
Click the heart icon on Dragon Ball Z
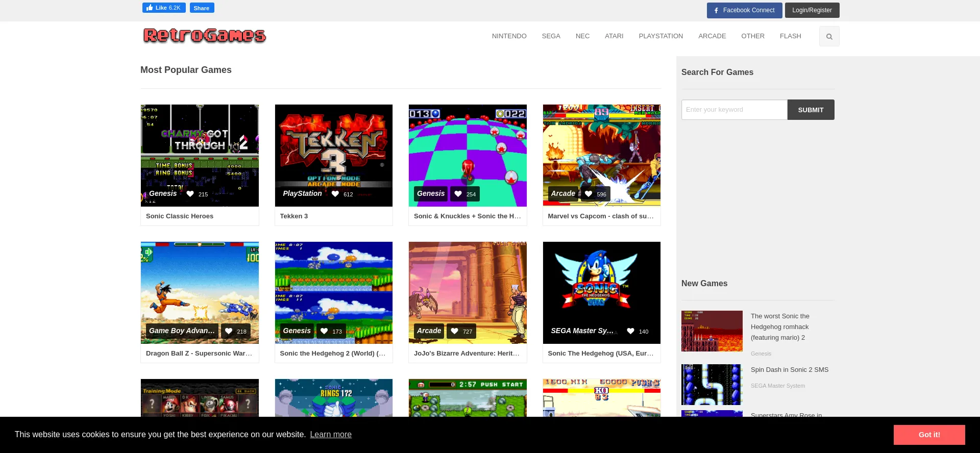click(229, 331)
